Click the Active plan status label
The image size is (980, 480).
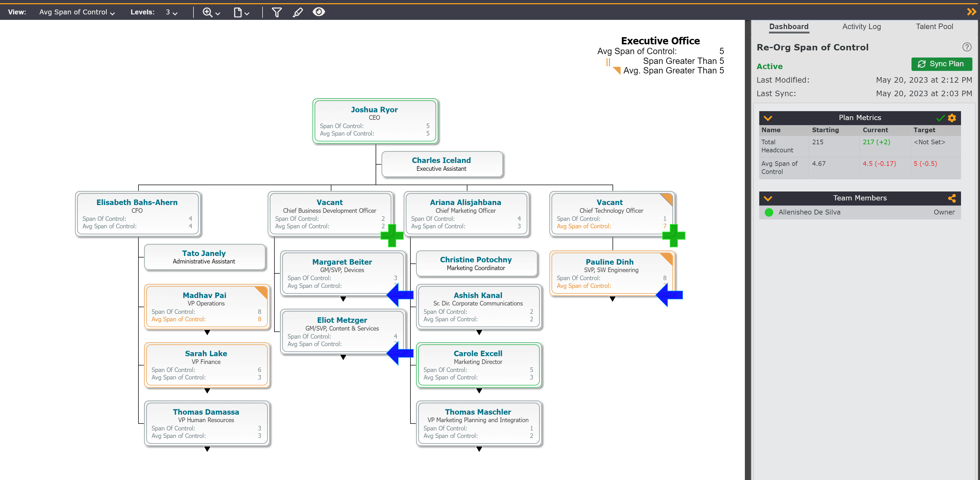click(769, 66)
